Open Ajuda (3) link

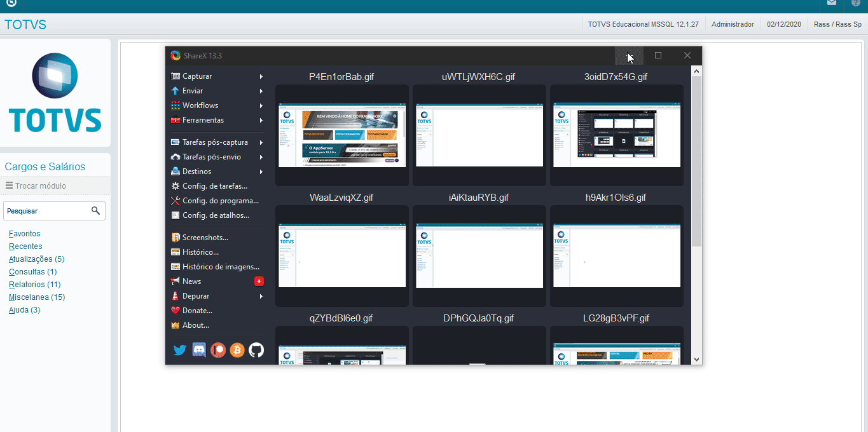point(24,310)
